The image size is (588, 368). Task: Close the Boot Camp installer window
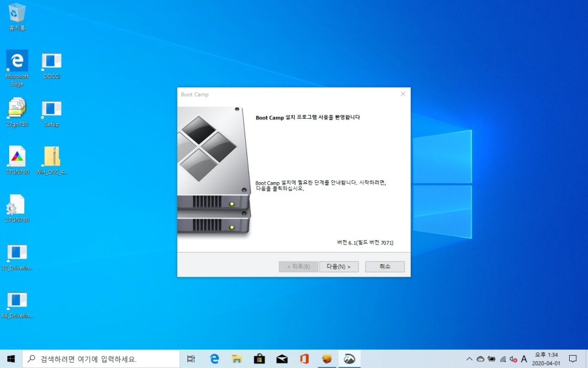[x=403, y=94]
